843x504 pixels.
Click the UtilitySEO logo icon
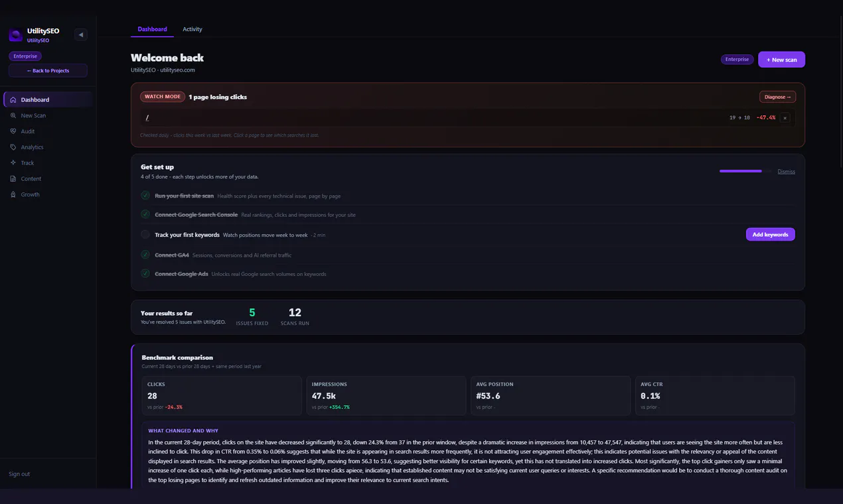tap(15, 35)
